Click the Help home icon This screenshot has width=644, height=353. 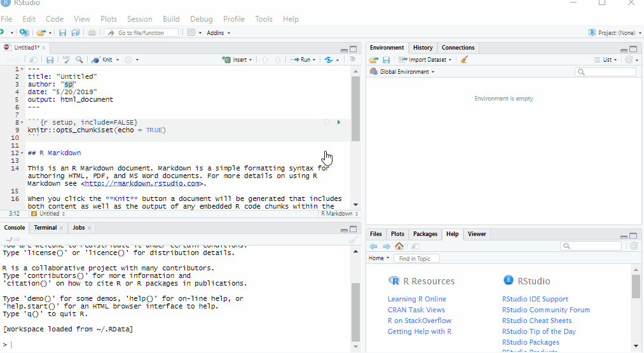399,247
